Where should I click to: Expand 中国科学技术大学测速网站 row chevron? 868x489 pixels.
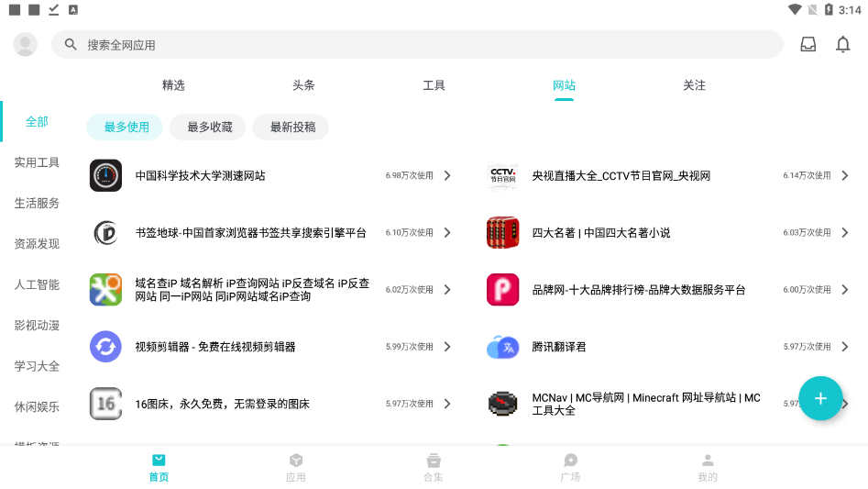[447, 175]
